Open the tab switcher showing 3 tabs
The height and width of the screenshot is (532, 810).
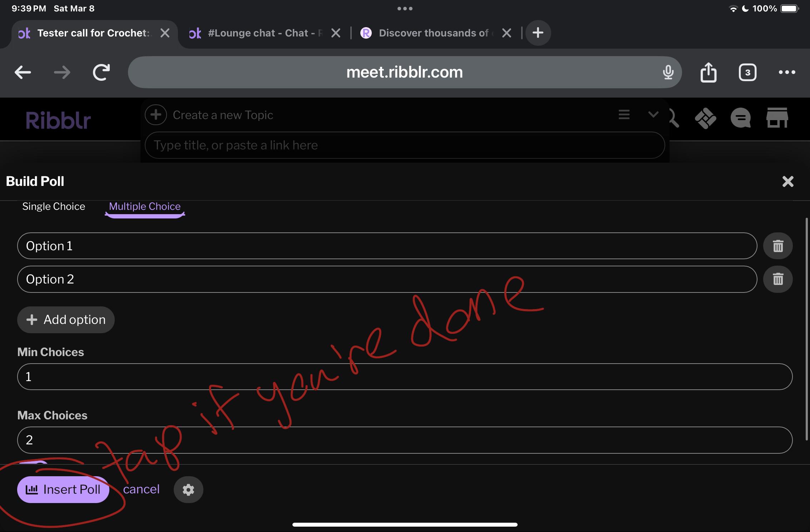click(x=747, y=73)
